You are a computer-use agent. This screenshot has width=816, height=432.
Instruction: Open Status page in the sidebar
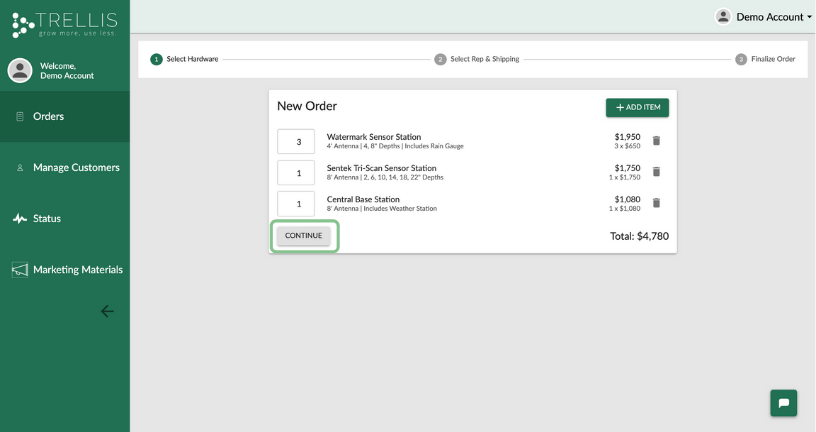pyautogui.click(x=65, y=219)
